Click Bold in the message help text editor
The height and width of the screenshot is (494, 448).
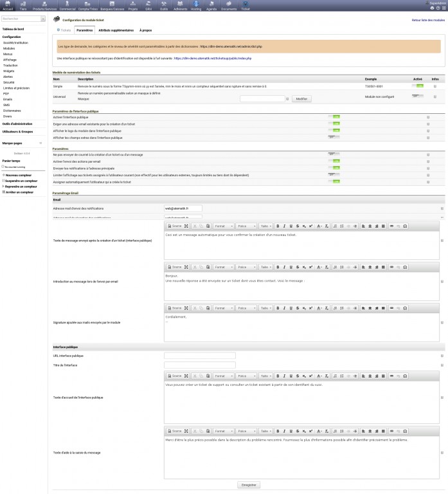278,431
